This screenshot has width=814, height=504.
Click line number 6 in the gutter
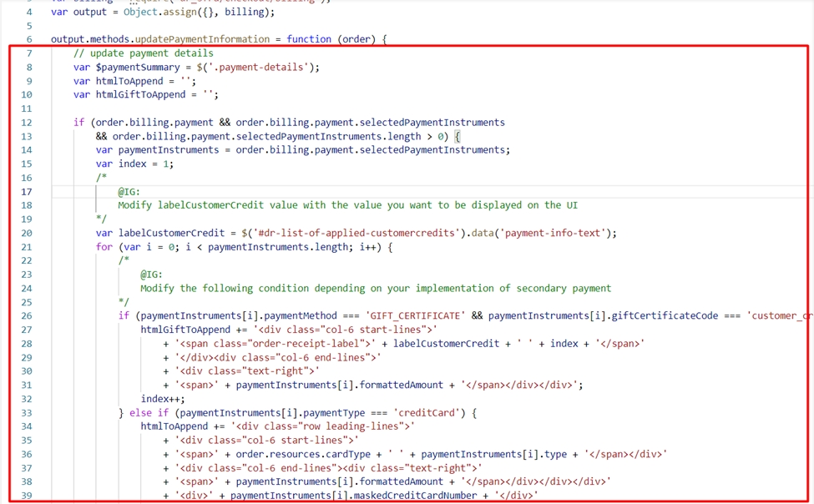click(x=29, y=39)
